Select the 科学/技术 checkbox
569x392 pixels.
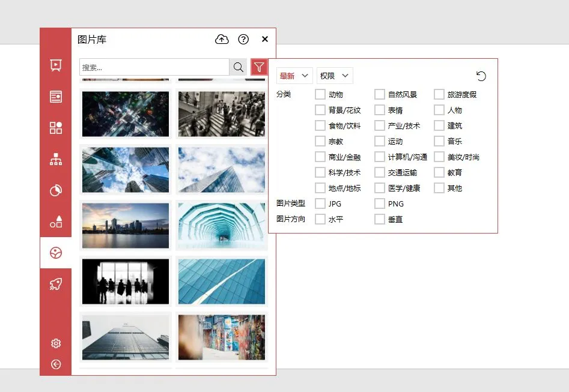pyautogui.click(x=320, y=172)
